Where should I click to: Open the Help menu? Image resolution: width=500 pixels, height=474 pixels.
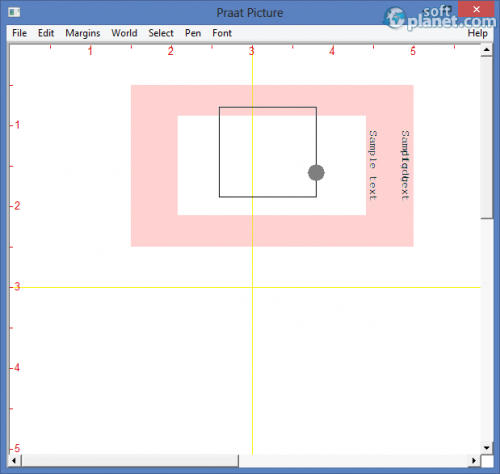coord(477,33)
